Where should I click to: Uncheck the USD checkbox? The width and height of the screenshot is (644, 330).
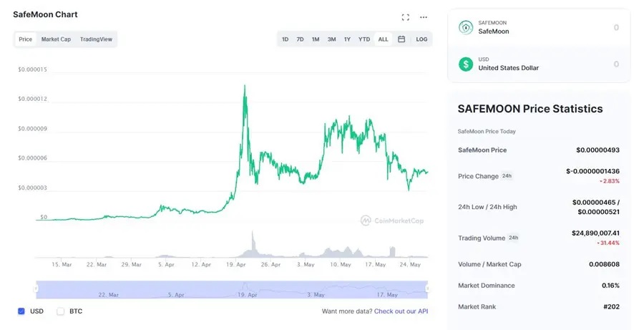21,311
